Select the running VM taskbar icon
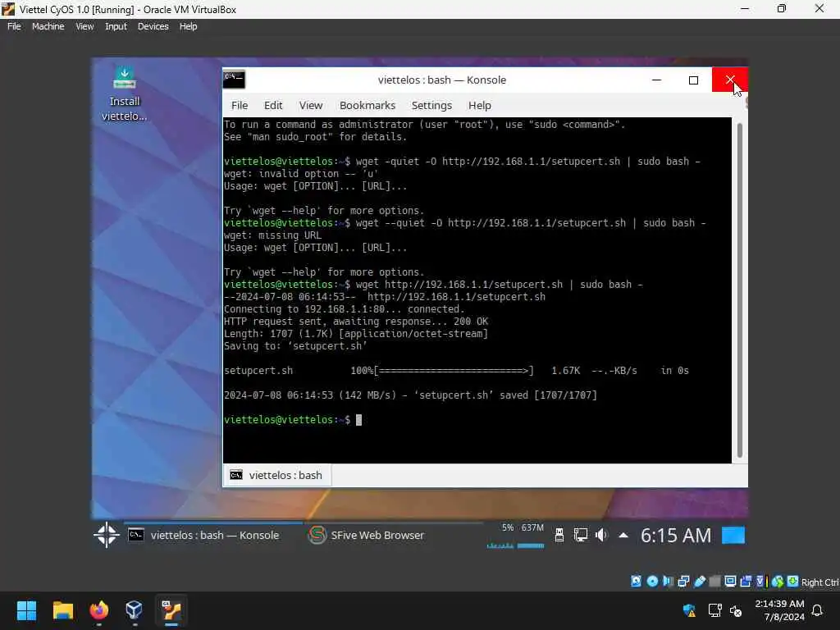The height and width of the screenshot is (630, 840). [171, 610]
